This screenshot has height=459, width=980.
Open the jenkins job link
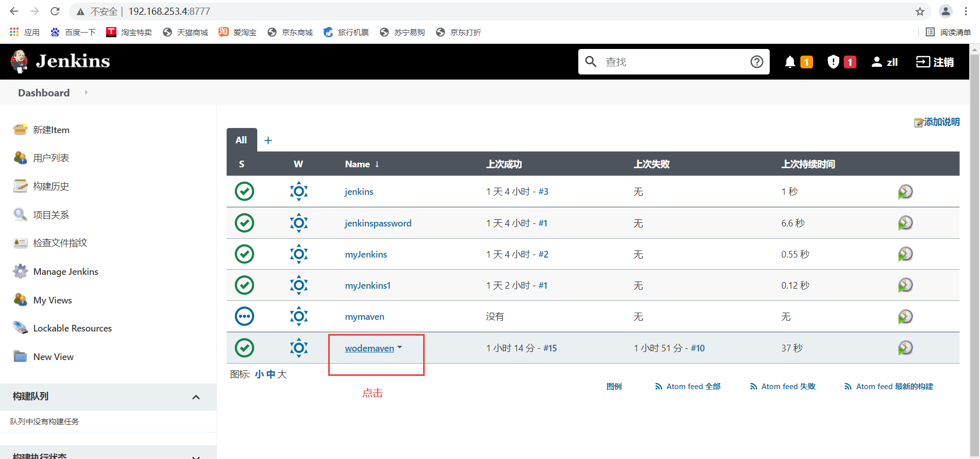(359, 192)
